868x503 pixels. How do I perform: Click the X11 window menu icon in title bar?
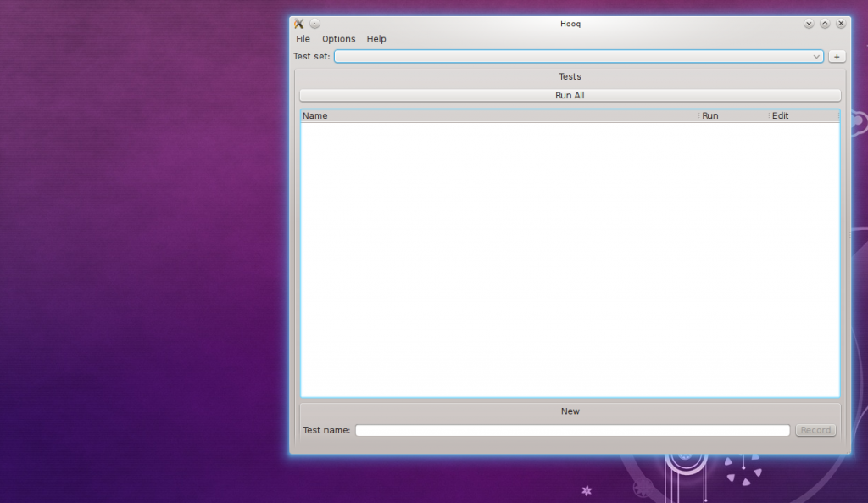(298, 24)
